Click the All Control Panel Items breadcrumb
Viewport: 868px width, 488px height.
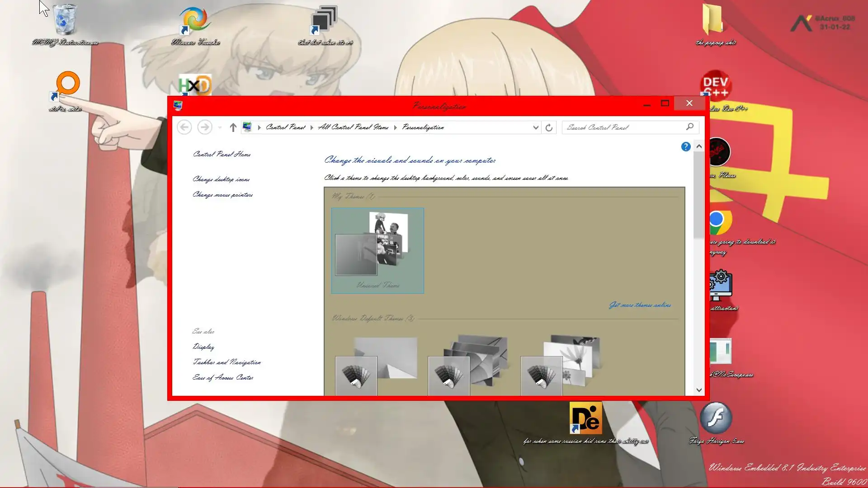click(353, 127)
